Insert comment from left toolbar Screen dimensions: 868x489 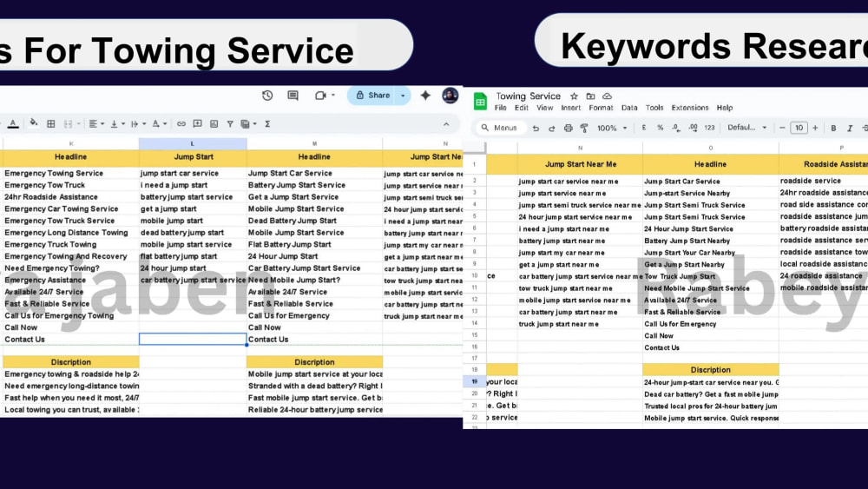tap(197, 124)
